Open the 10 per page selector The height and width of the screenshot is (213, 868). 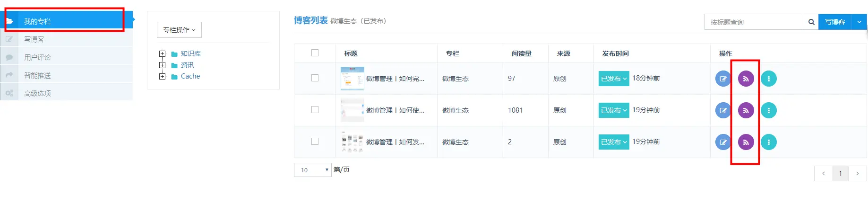[312, 170]
